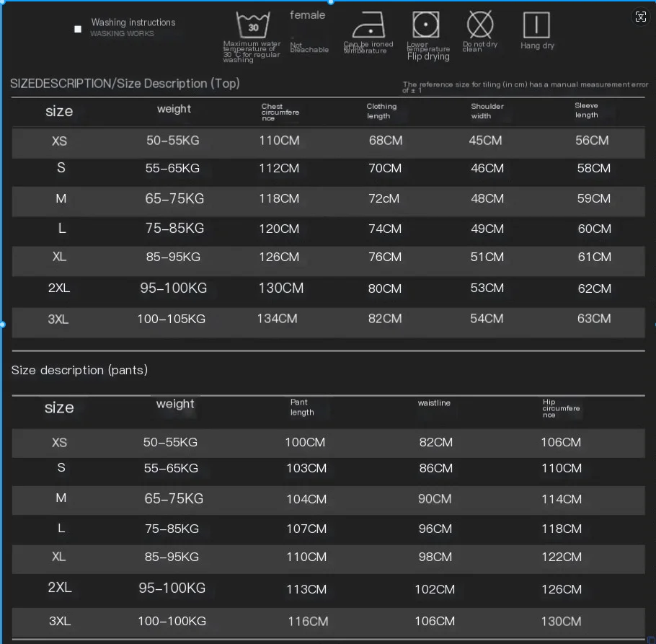Click the 130CM hip value for 3XL

click(561, 621)
